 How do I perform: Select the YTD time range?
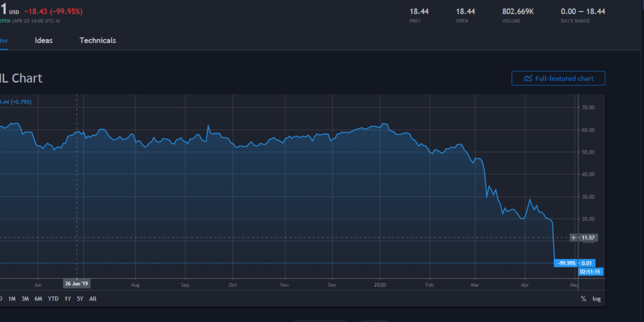click(x=53, y=299)
